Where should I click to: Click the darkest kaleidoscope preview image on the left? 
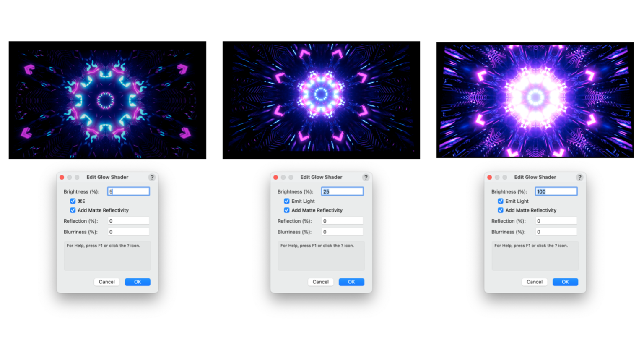107,100
